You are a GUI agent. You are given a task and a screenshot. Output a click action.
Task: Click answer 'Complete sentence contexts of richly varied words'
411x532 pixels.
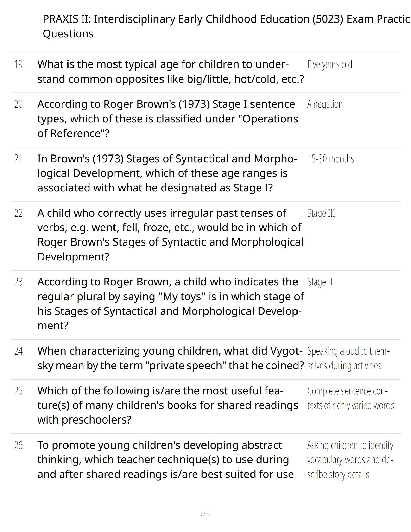pyautogui.click(x=350, y=398)
